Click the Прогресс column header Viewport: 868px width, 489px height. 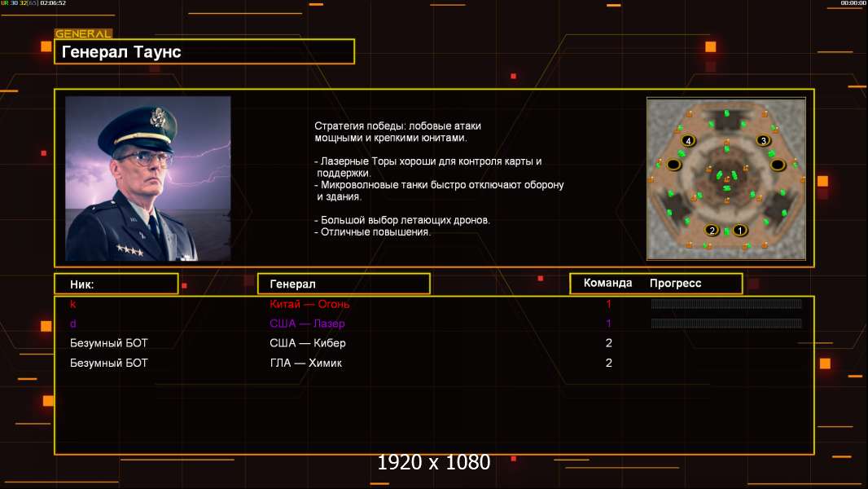pyautogui.click(x=675, y=283)
